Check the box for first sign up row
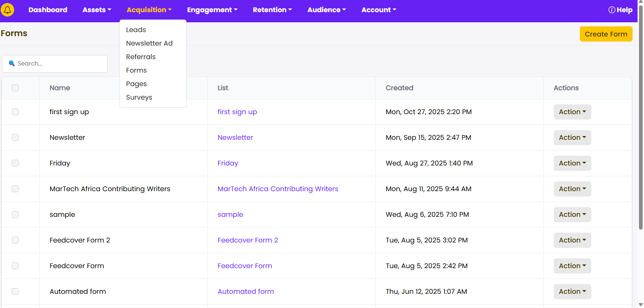This screenshot has height=308, width=644. (15, 112)
